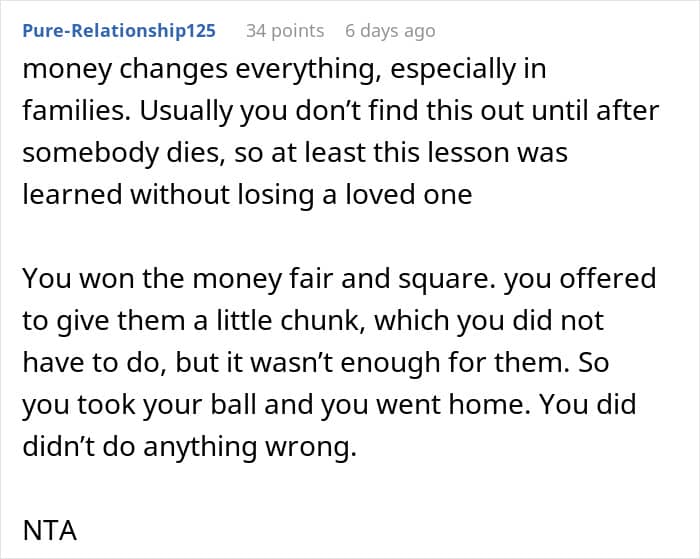
Task: Click the line starting 'families. Usually you'
Action: click(340, 111)
